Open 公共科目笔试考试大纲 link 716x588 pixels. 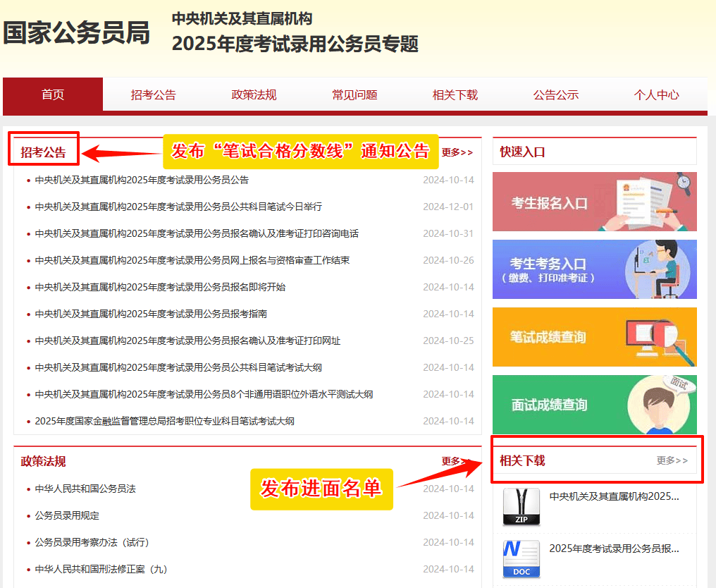coord(178,367)
